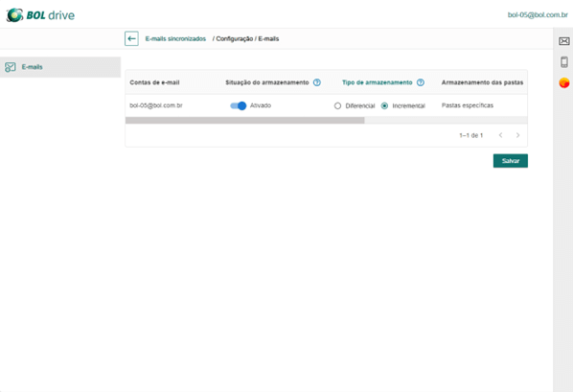573x392 pixels.
Task: Click the orange UOL ball icon
Action: click(x=563, y=83)
